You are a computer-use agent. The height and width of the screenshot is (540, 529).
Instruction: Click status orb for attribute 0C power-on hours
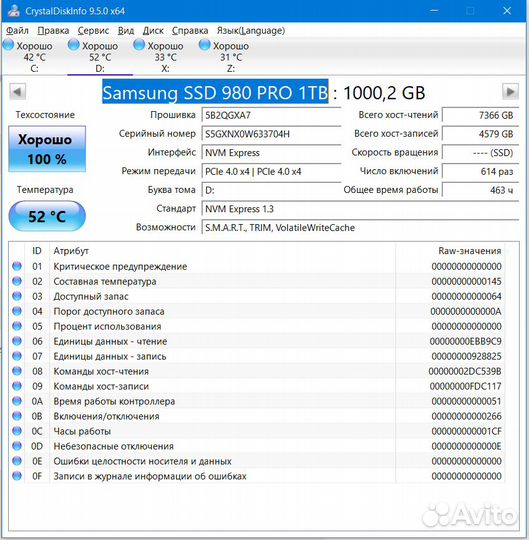point(17,431)
